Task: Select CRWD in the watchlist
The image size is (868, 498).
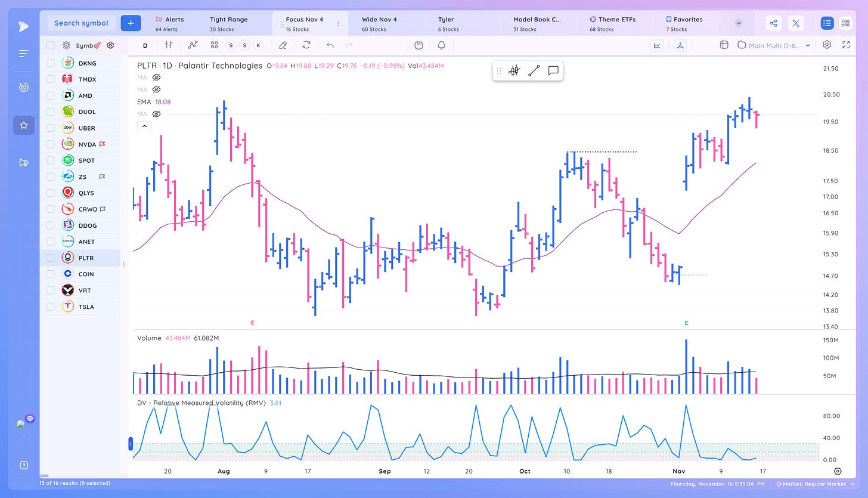Action: tap(80, 209)
